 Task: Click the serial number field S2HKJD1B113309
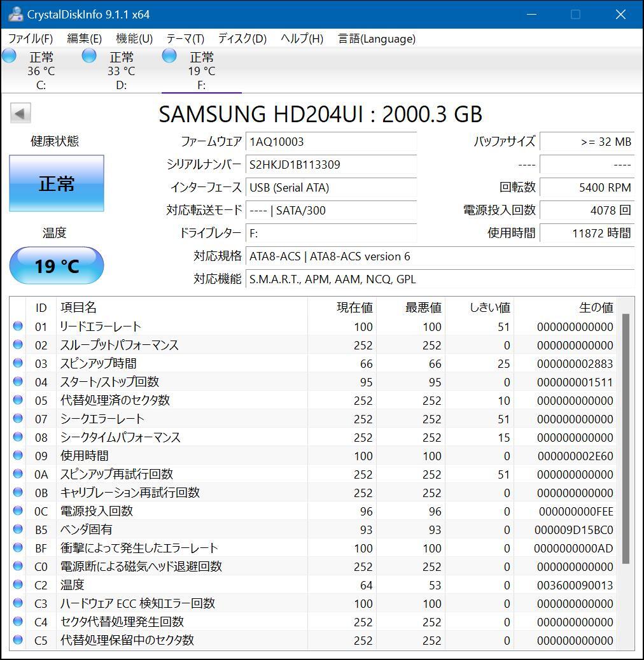click(x=331, y=164)
